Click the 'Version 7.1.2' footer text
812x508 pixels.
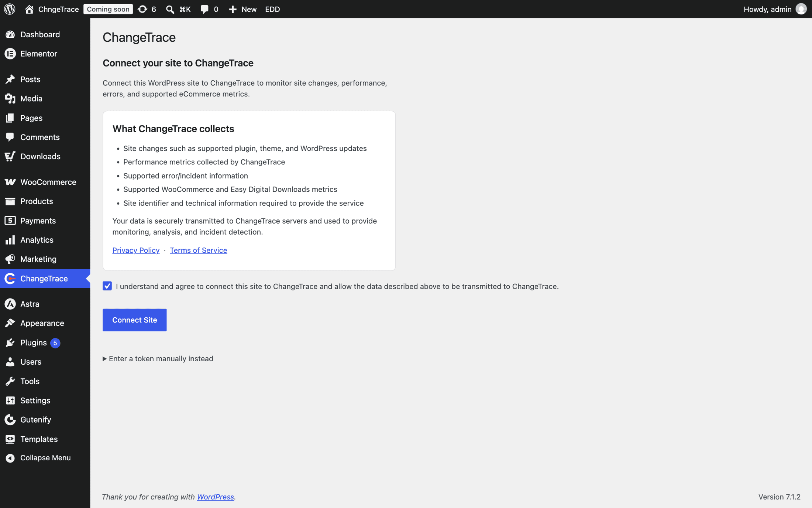pos(780,497)
